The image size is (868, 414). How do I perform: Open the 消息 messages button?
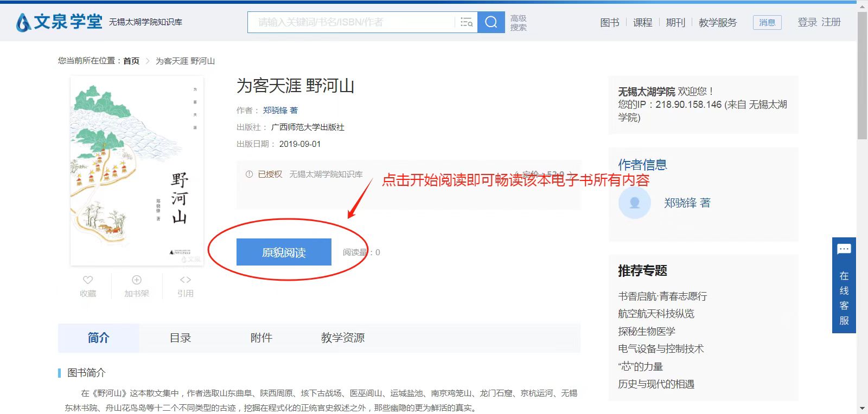coord(767,22)
